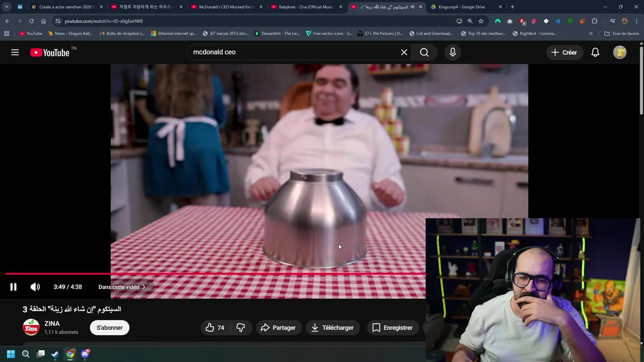Open the Extensions puzzle menu
644x362 pixels.
coord(594,21)
